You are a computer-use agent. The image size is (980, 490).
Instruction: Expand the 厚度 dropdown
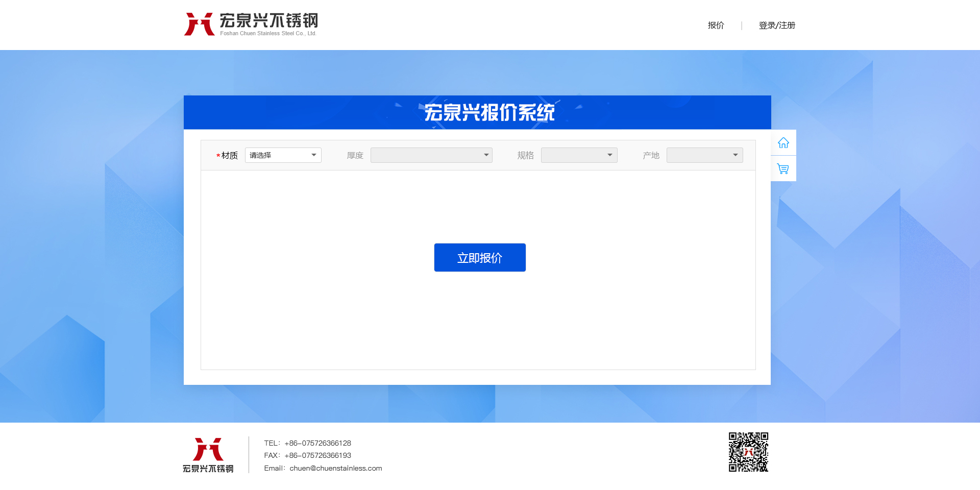tap(431, 155)
